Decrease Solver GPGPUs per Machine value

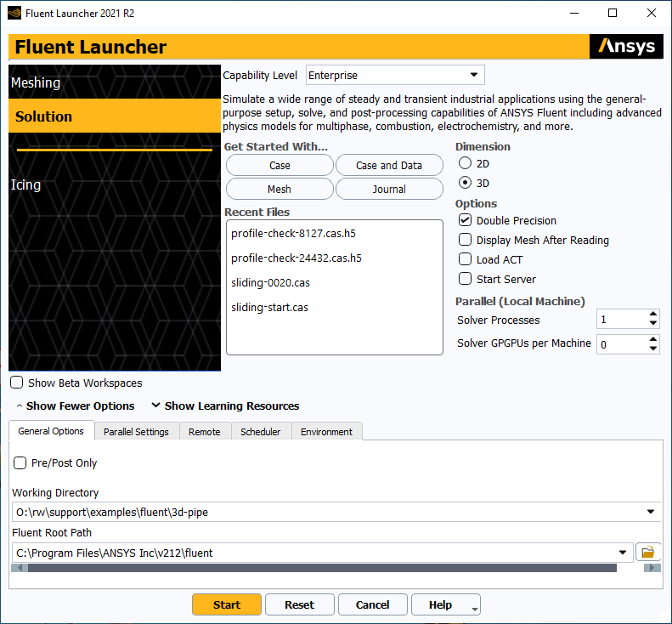[652, 349]
